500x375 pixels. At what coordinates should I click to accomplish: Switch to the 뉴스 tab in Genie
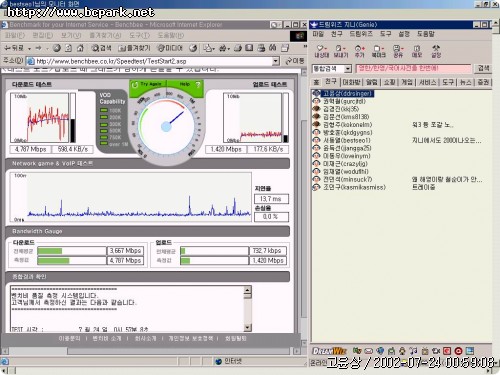click(465, 82)
